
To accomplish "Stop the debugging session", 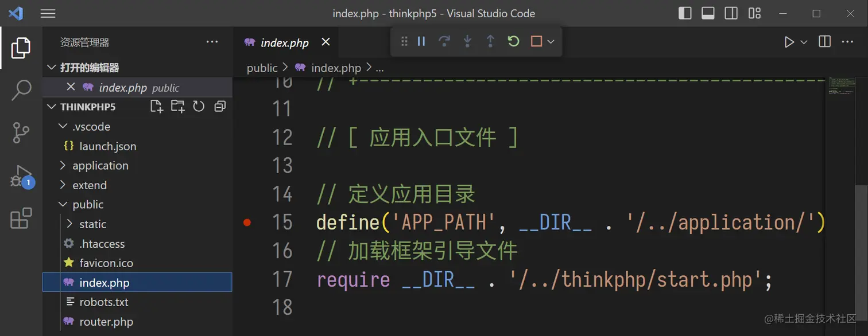I will 536,41.
